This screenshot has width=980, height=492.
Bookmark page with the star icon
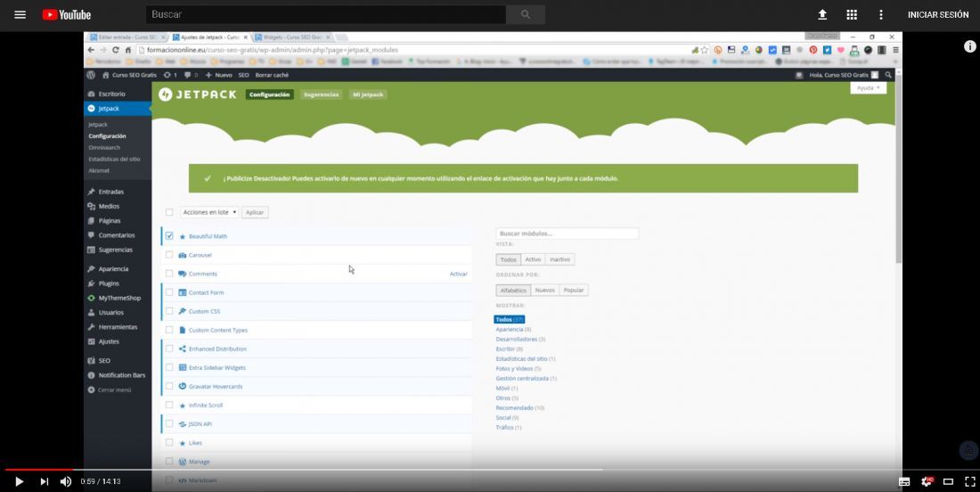coord(705,50)
